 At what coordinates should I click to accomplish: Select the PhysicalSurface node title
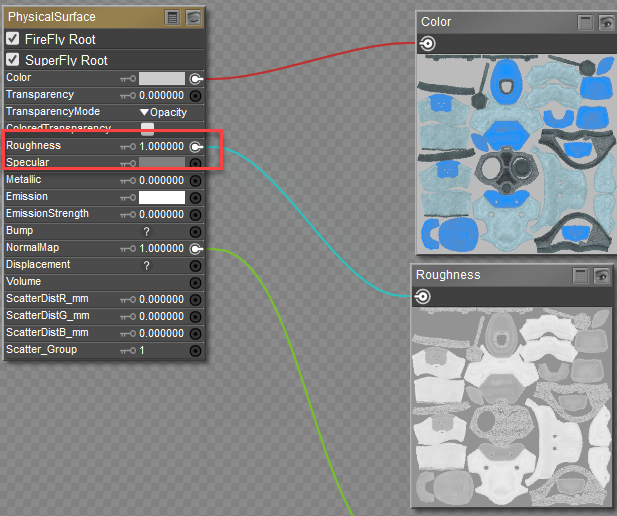(52, 17)
